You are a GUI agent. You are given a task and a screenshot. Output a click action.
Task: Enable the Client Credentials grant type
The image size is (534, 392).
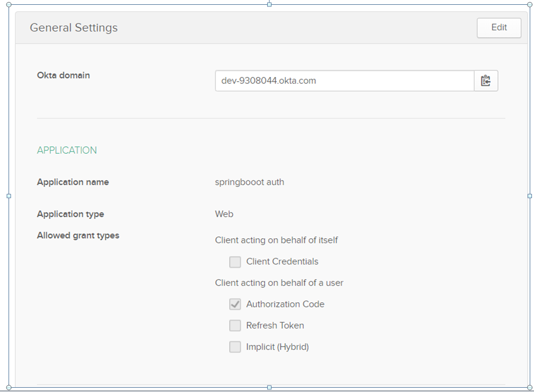pos(235,262)
